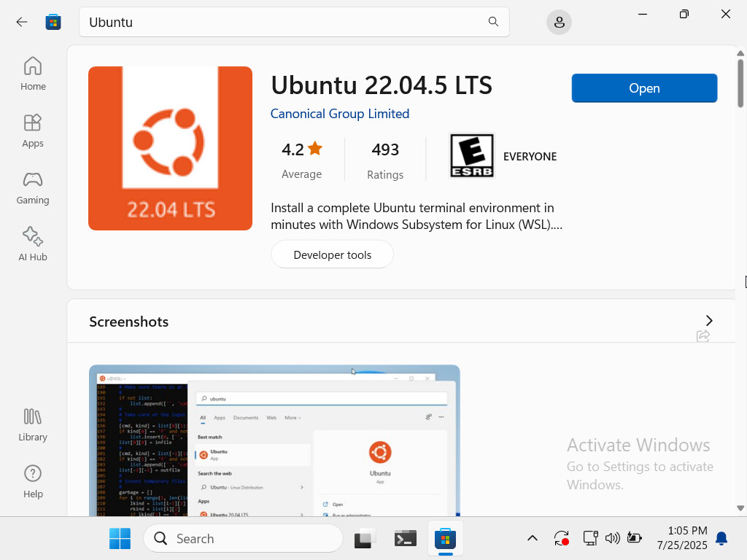Screen dimensions: 747x560
Task: Click the blue Open button
Action: pyautogui.click(x=644, y=88)
